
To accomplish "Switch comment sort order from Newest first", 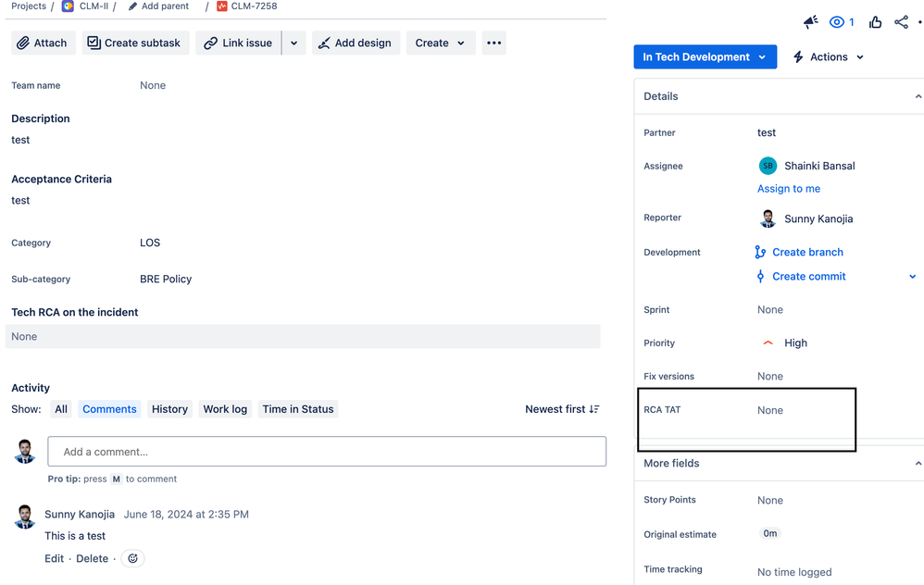I will (x=562, y=408).
